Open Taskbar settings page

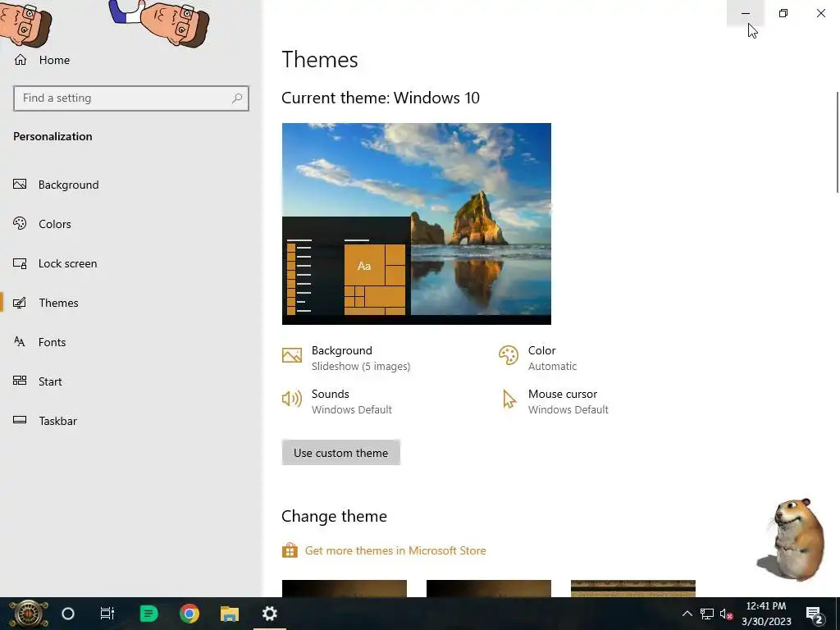click(x=58, y=421)
